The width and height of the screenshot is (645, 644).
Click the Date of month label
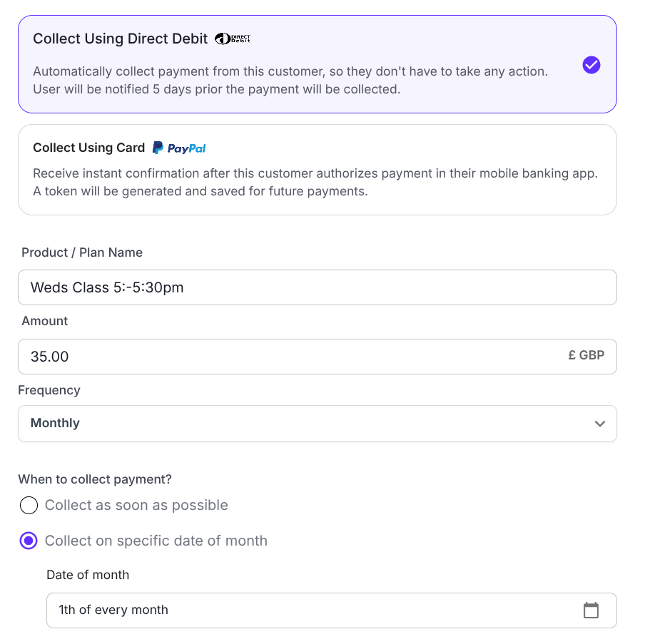coord(88,575)
